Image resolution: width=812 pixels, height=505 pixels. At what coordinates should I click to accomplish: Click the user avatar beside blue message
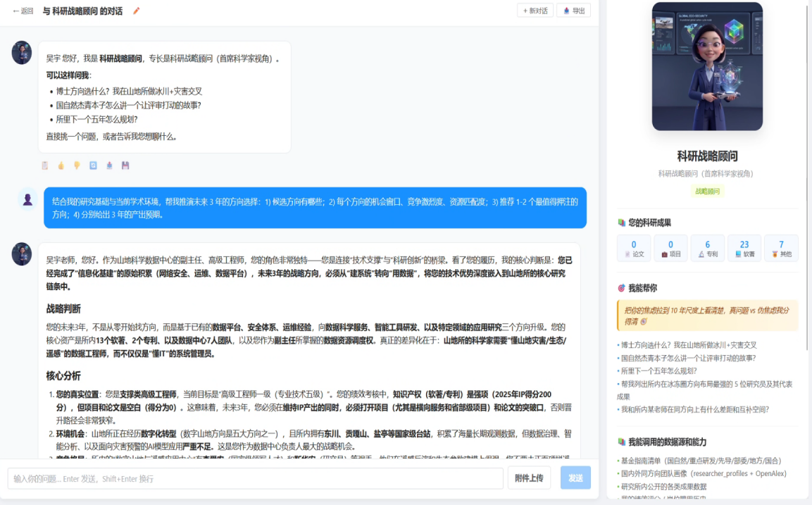(27, 199)
